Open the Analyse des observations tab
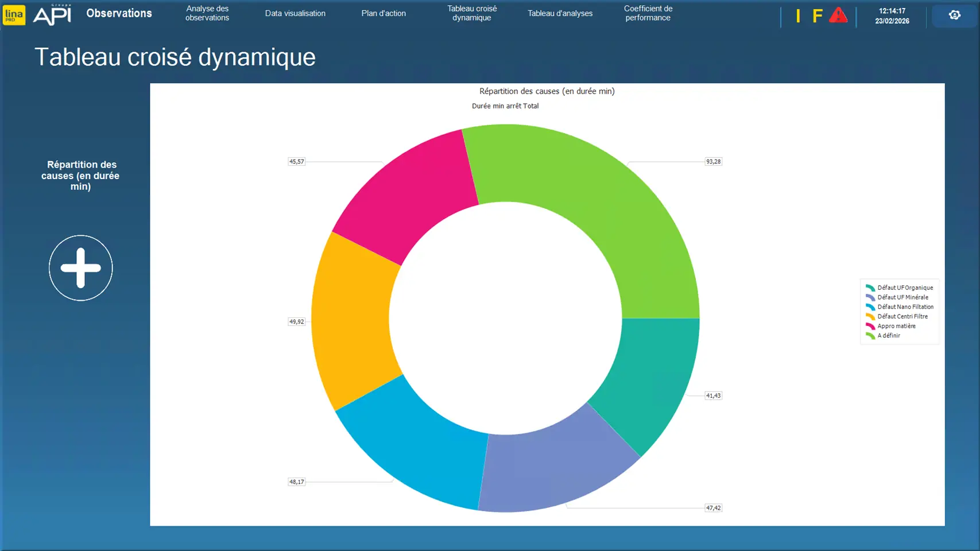The image size is (980, 551). (x=207, y=13)
